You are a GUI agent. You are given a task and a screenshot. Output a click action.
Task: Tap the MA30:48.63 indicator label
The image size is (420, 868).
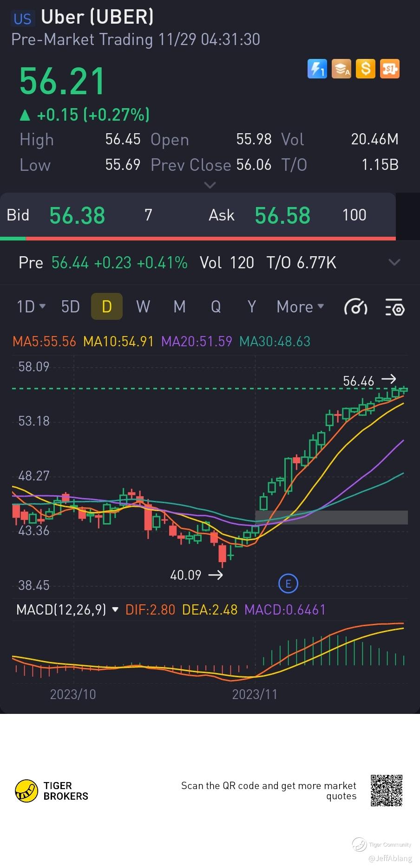(x=275, y=342)
